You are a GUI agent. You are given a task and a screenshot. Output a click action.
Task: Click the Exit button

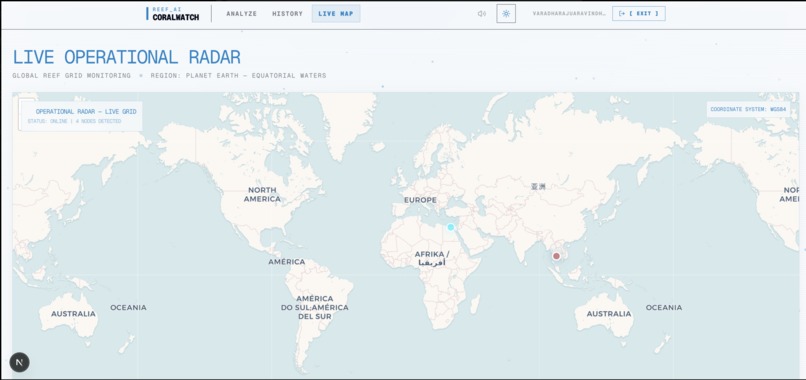[x=638, y=14]
